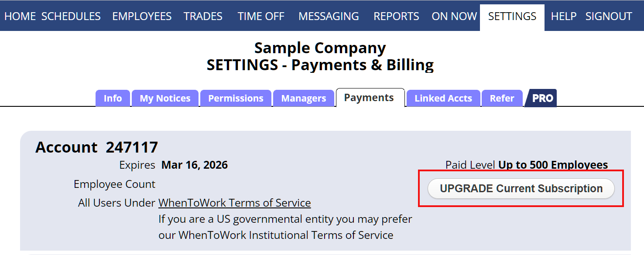Viewport: 644px width, 255px height.
Task: Open the My Notices tab
Action: (165, 99)
